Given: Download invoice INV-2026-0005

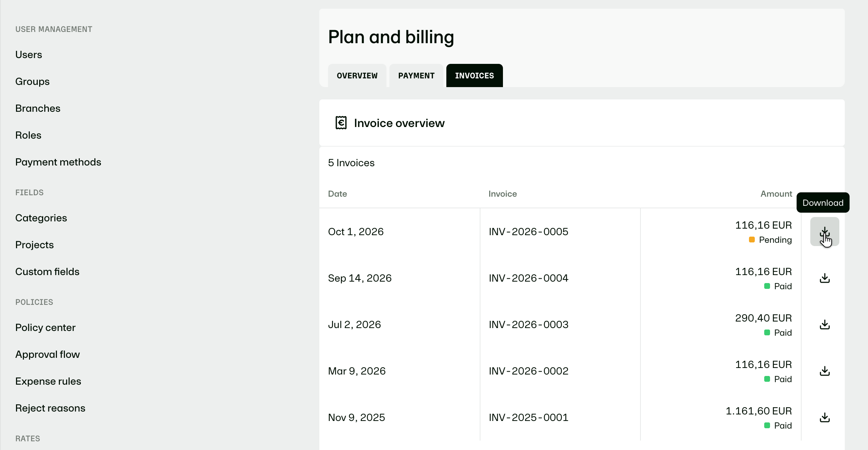Looking at the screenshot, I should coord(824,232).
